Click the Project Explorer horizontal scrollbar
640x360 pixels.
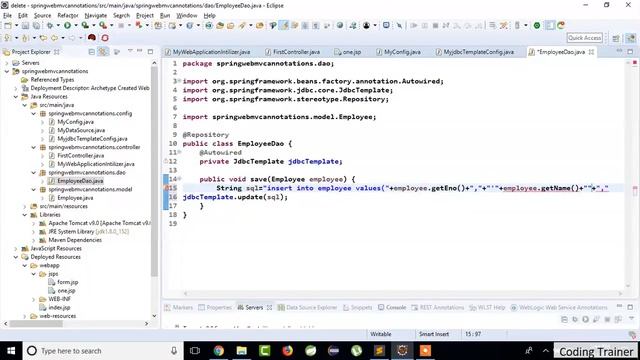37,324
